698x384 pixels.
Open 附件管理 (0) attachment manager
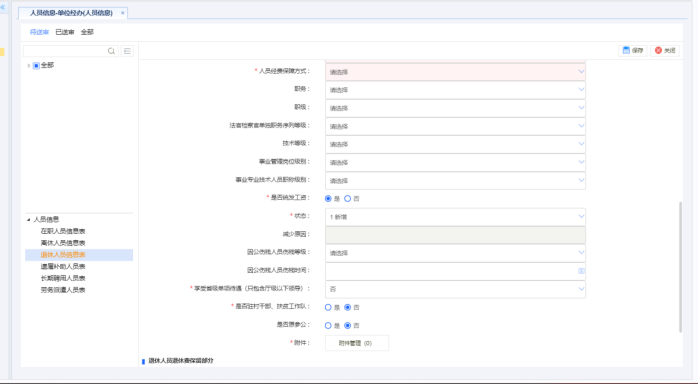[357, 343]
